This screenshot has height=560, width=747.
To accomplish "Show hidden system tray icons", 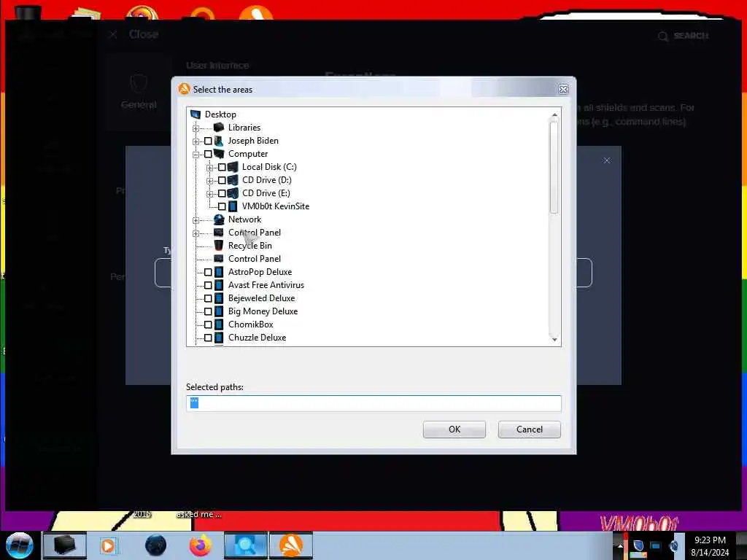I will coord(620,545).
